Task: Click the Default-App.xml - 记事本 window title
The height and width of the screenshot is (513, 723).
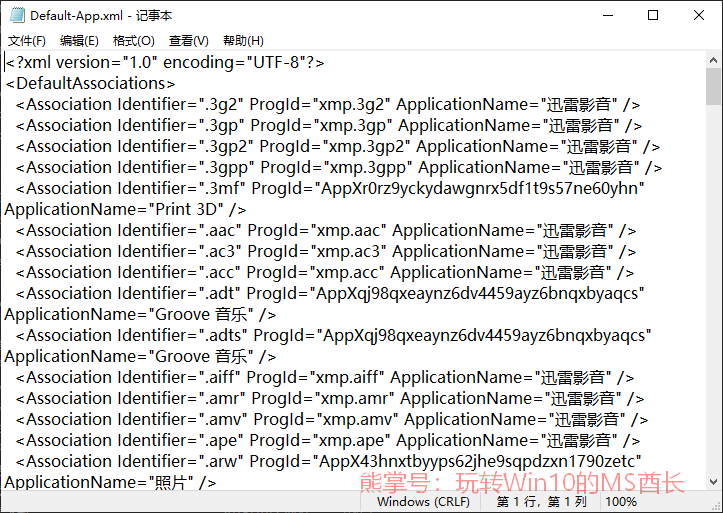Action: tap(101, 16)
